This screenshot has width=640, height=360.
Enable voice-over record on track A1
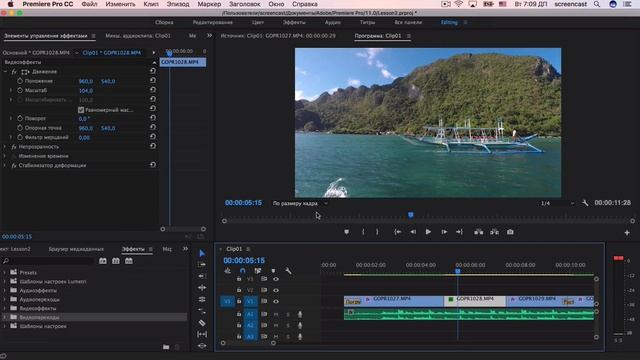300,314
